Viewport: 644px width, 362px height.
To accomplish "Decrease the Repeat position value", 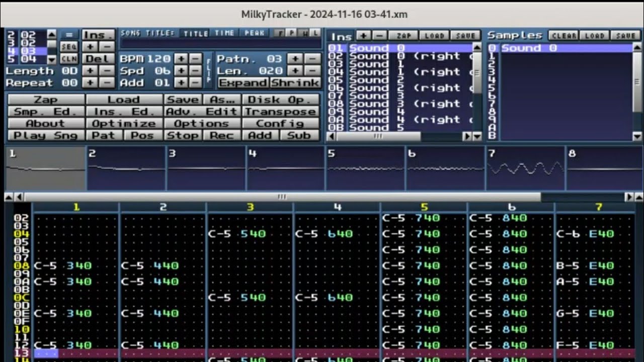I will 107,83.
